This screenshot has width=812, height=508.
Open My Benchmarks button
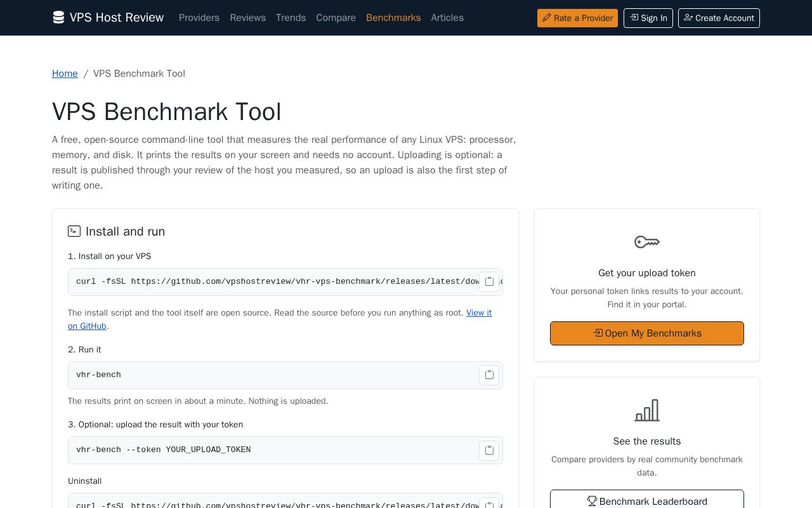647,333
